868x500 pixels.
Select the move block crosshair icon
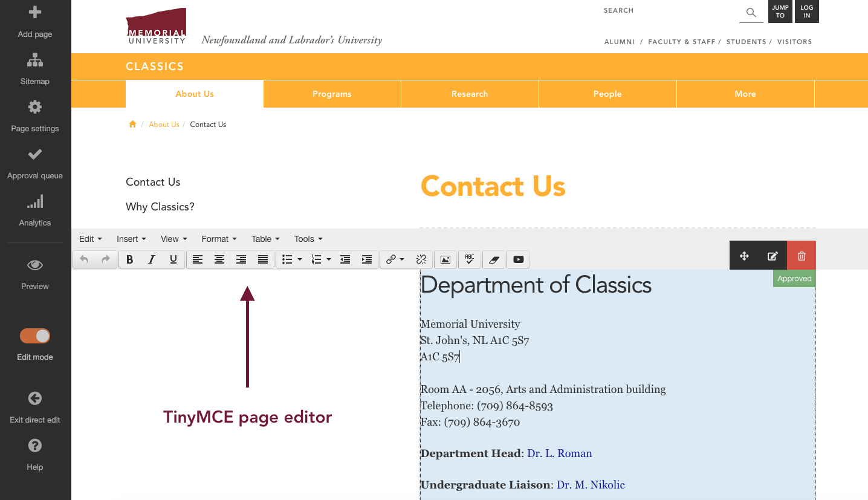click(x=744, y=255)
